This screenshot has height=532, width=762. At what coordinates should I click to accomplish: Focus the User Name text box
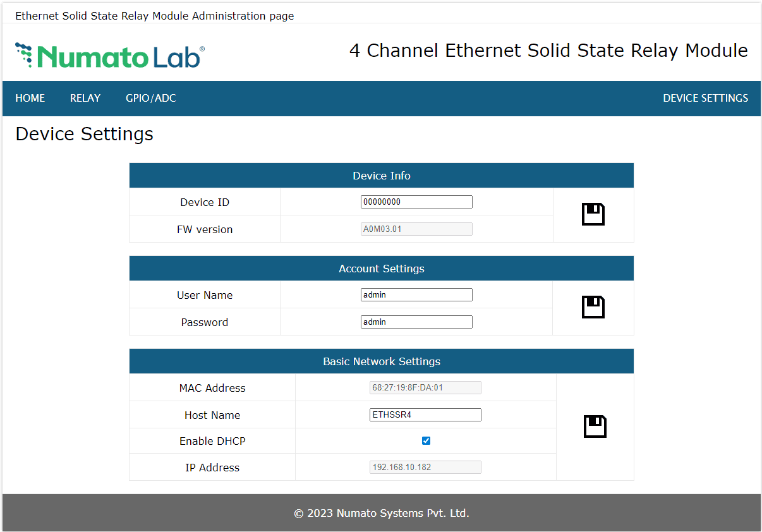(416, 295)
